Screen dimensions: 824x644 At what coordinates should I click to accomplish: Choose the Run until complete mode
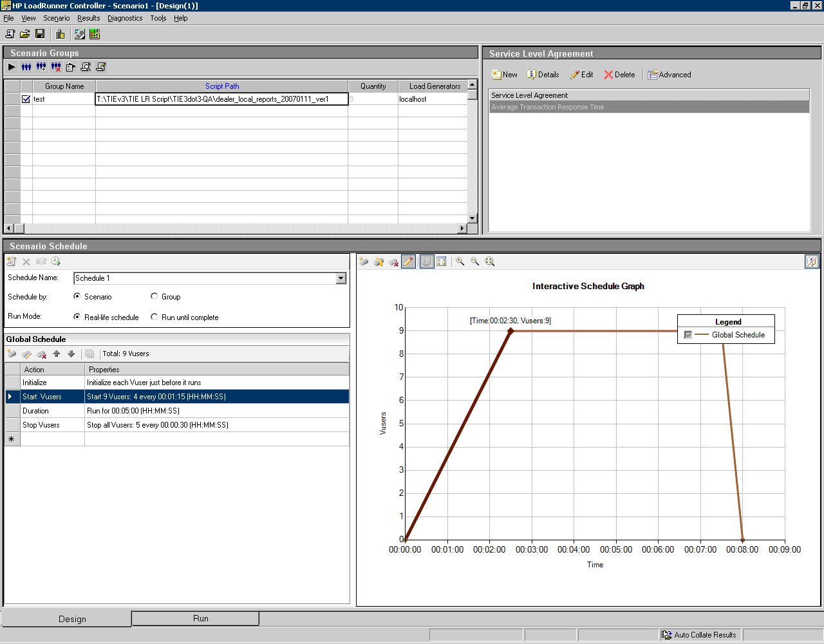154,317
